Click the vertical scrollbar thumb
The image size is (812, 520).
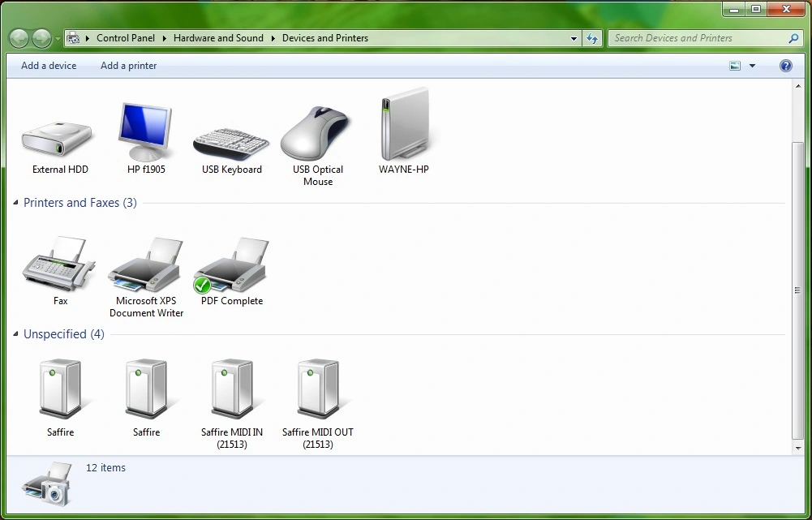click(x=797, y=290)
